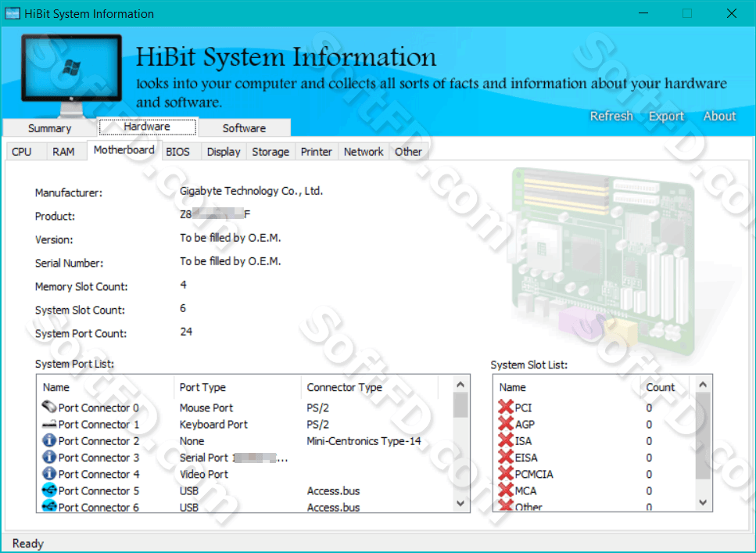Click the System Port List scroll up arrow

(460, 385)
